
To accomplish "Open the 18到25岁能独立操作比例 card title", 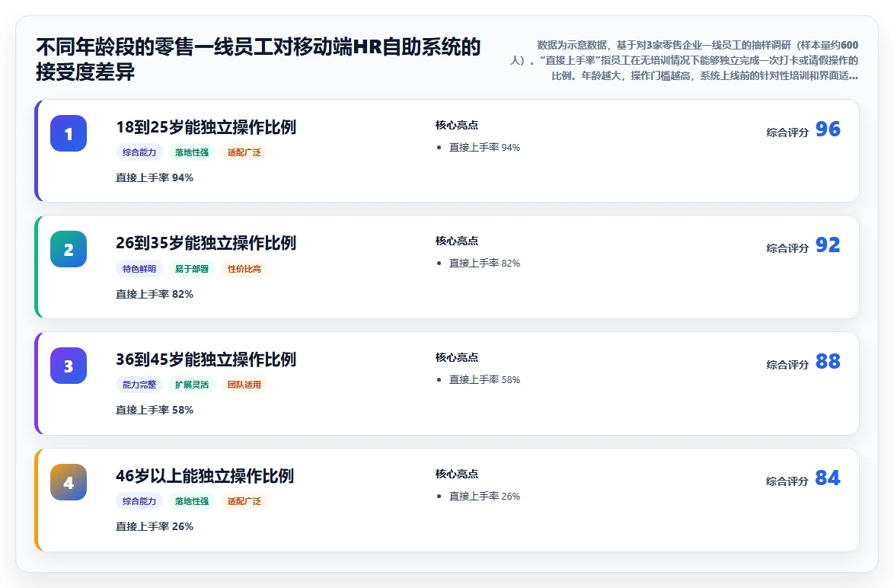I will pos(206,127).
